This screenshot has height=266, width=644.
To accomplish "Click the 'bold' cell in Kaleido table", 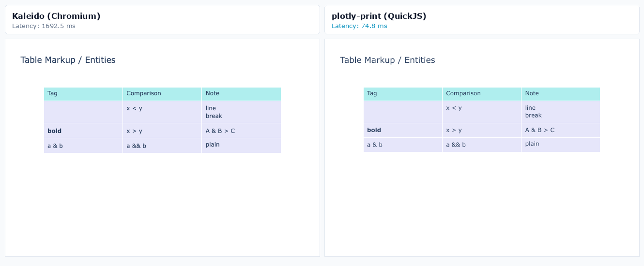I will (x=83, y=131).
